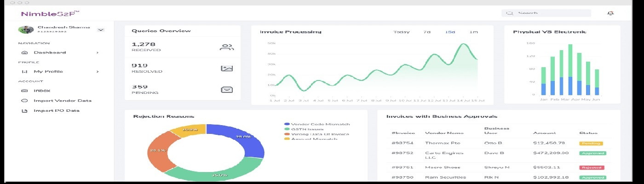
Task: Click the amount $472,209.00
Action: coord(551,153)
